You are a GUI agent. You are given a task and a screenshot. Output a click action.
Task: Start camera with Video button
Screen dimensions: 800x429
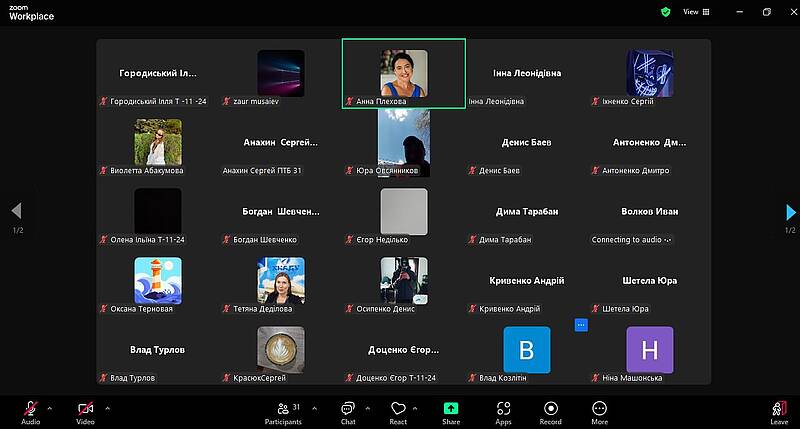(x=85, y=410)
